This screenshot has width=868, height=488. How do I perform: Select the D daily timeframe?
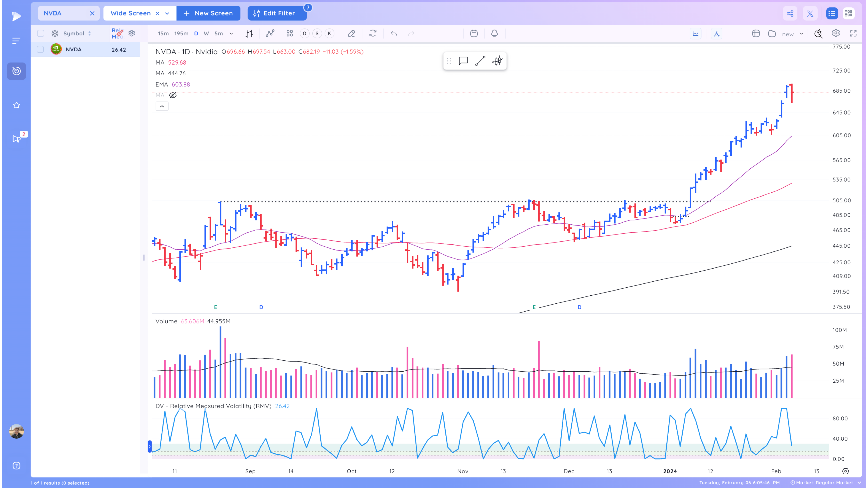click(196, 33)
